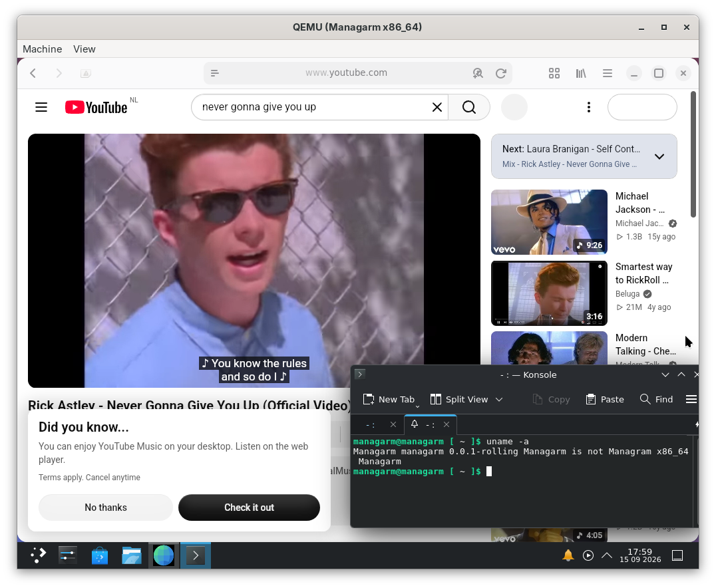Viewport: 716px width, 588px height.
Task: Click the show desktop icon
Action: 677,555
